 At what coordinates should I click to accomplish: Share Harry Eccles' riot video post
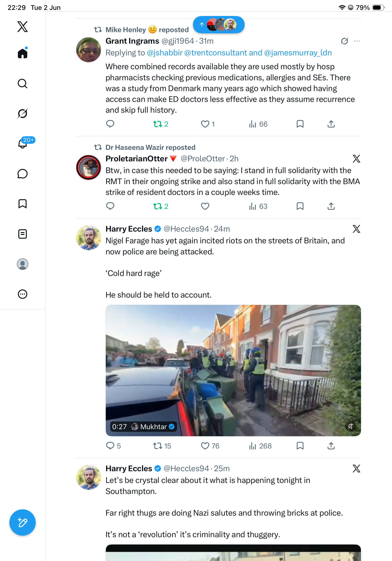click(331, 446)
